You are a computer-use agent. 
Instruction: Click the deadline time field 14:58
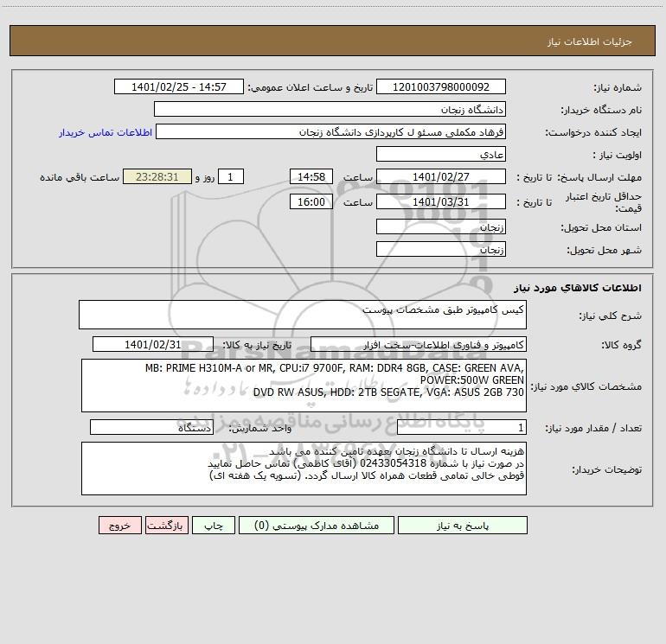311,177
